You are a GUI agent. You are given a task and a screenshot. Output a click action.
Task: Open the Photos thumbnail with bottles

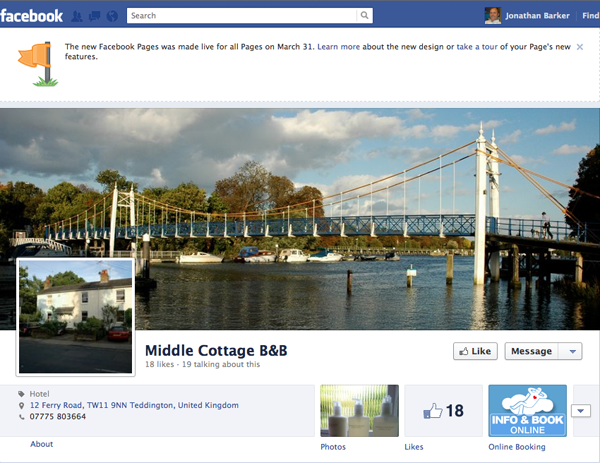click(359, 411)
